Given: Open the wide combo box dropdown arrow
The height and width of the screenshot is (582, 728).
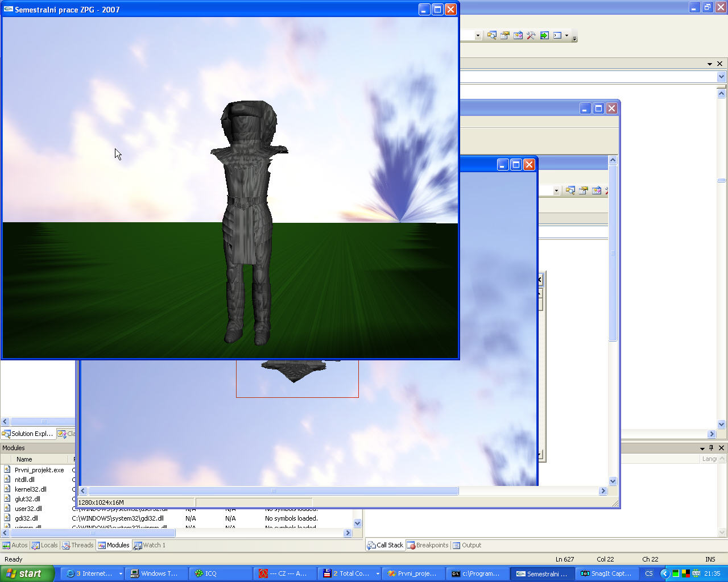Looking at the screenshot, I should 721,77.
